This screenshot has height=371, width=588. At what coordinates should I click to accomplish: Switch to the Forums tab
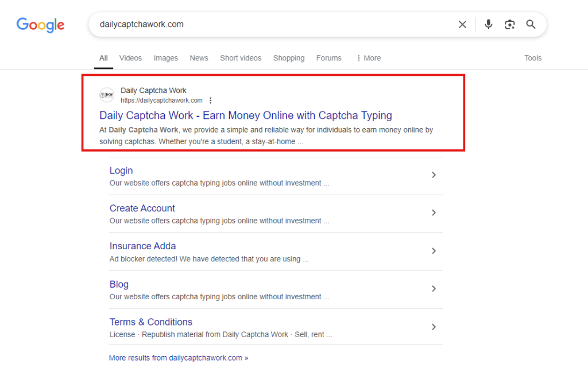[329, 58]
